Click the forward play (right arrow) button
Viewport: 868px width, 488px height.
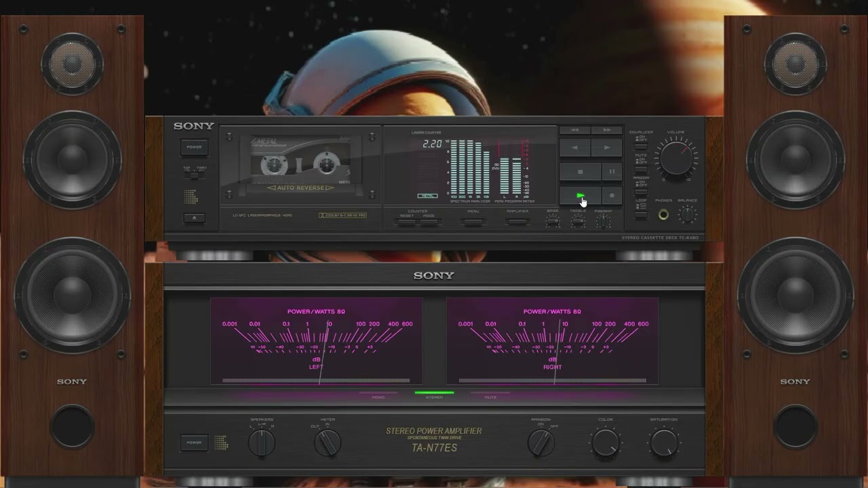pyautogui.click(x=606, y=147)
